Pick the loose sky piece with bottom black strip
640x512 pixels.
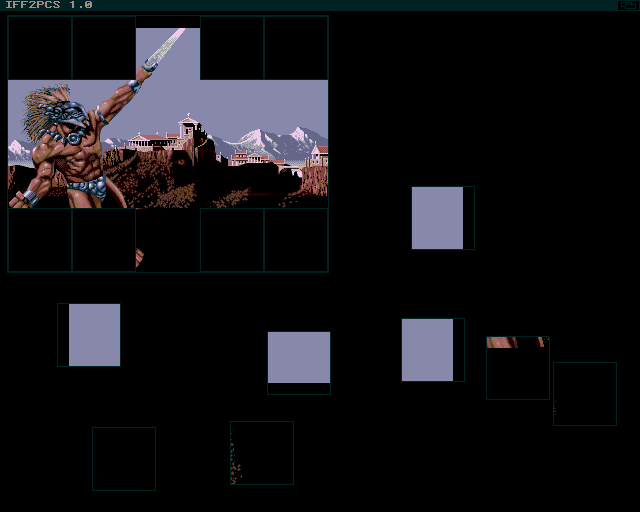[x=299, y=363]
